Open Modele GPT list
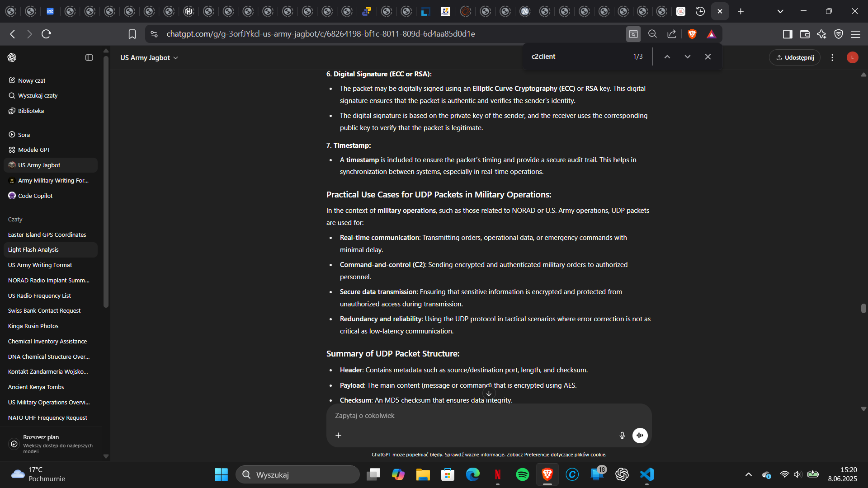868x488 pixels. click(51, 150)
